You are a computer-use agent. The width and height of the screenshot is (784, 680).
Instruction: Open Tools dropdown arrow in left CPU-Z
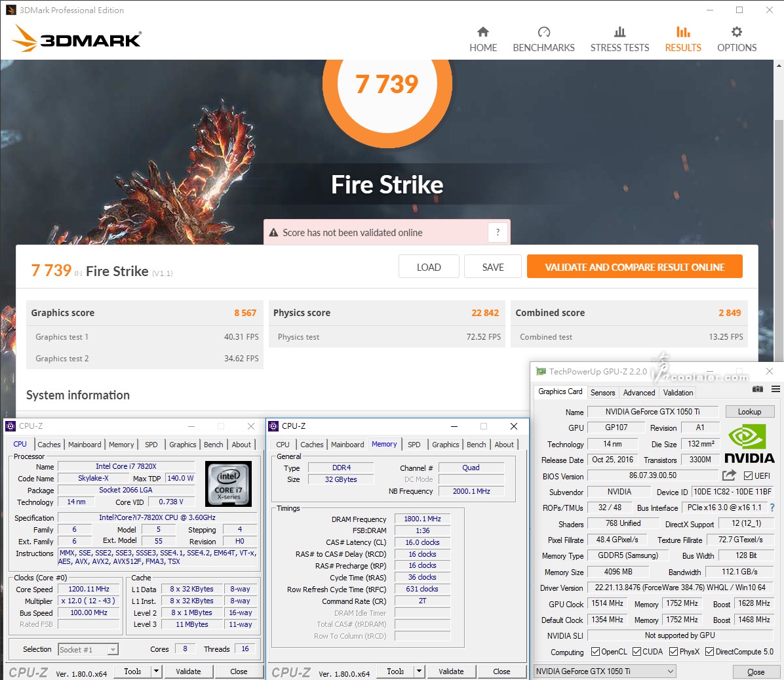point(156,671)
